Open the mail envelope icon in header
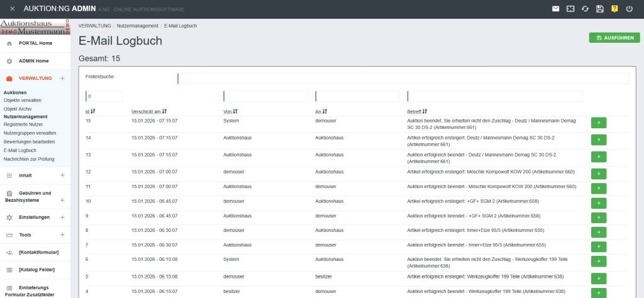Image resolution: width=644 pixels, height=298 pixels. pos(555,9)
